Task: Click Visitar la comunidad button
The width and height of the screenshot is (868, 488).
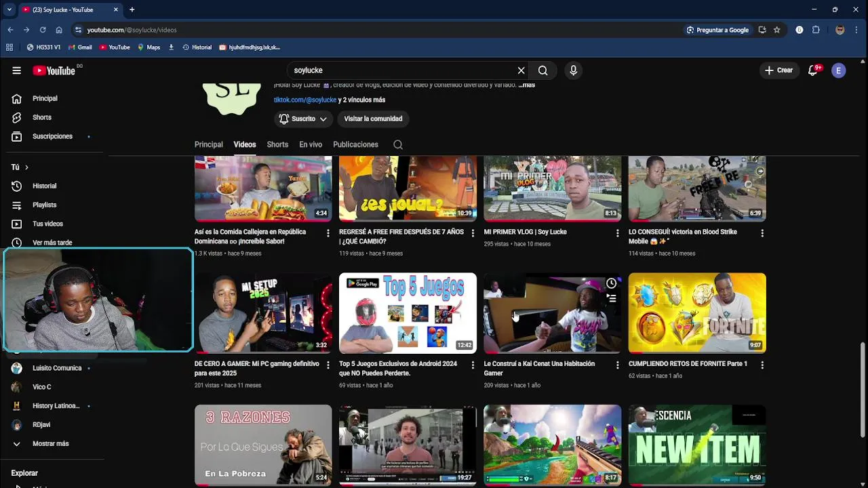Action: (x=373, y=119)
